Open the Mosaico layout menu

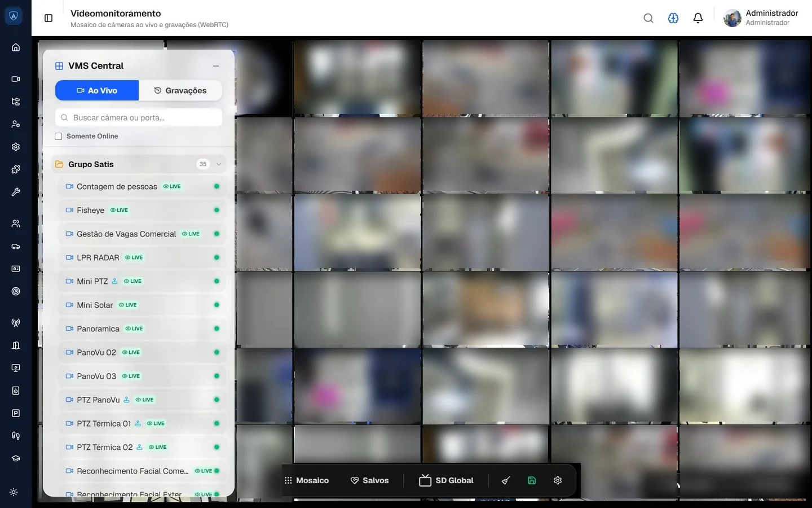coord(307,480)
